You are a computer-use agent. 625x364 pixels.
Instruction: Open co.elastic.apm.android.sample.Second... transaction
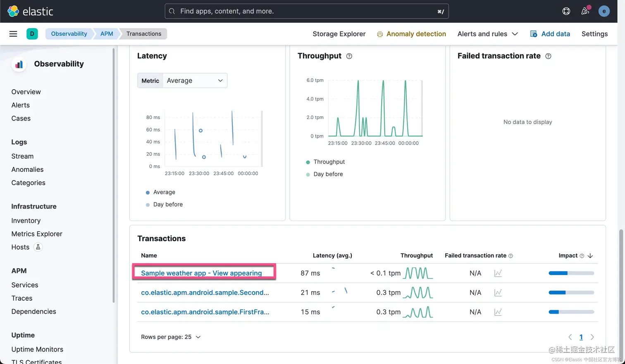[205, 293]
